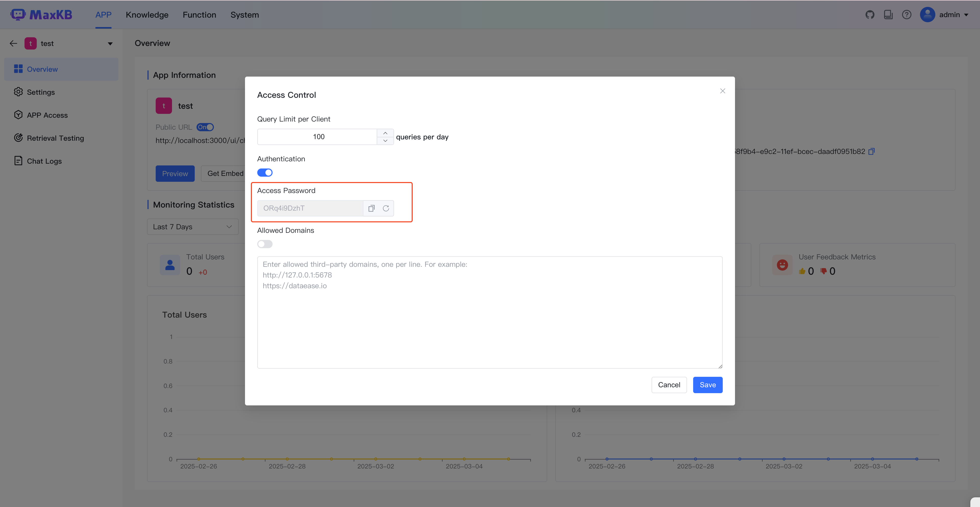Image resolution: width=980 pixels, height=507 pixels.
Task: Click the Access Password field
Action: click(x=310, y=208)
